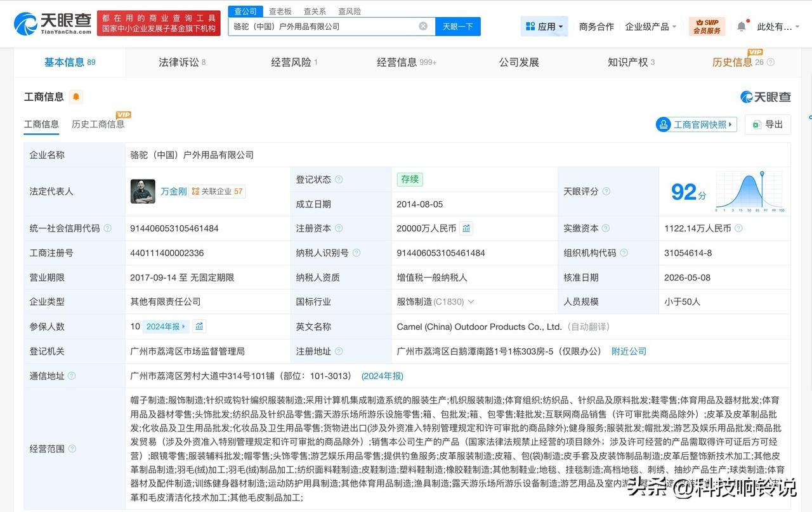This screenshot has height=512, width=812.
Task: Click the 92分 score value
Action: tap(688, 192)
